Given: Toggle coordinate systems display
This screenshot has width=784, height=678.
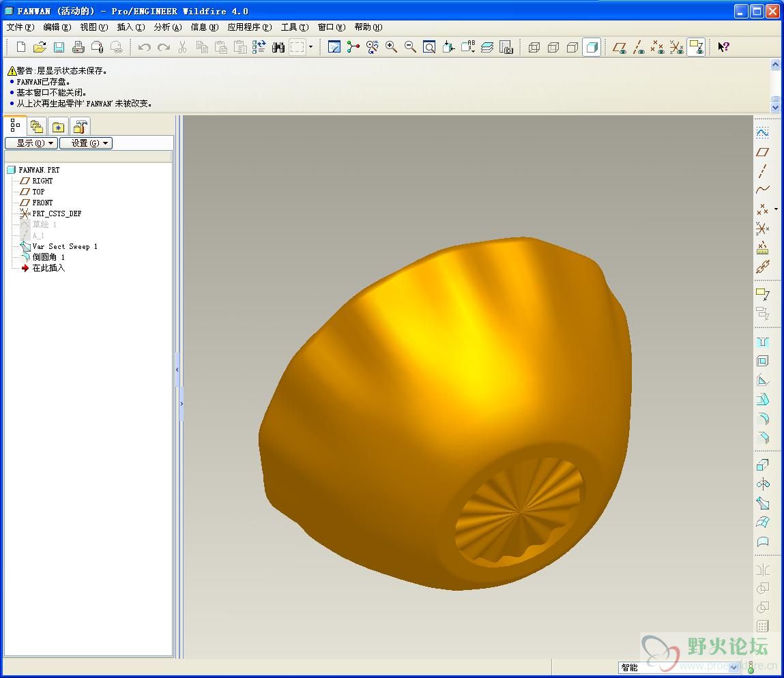Looking at the screenshot, I should 676,47.
